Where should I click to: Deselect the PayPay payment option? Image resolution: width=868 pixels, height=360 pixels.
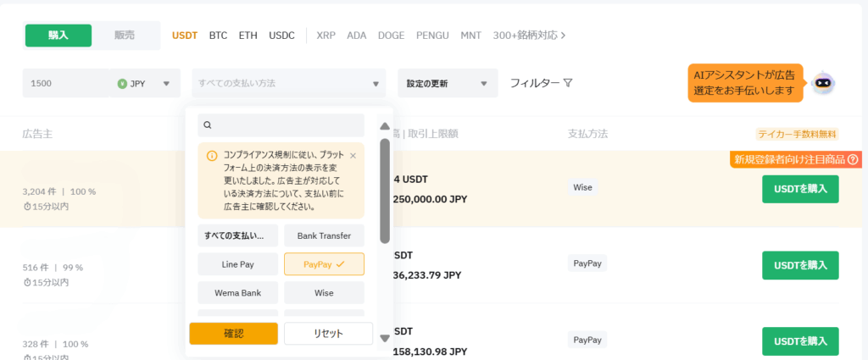(324, 264)
